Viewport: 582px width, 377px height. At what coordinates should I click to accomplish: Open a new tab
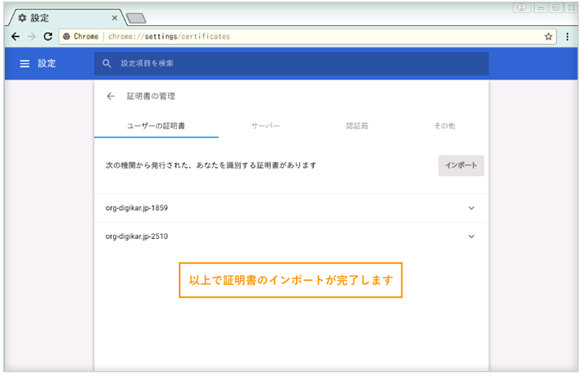(136, 18)
